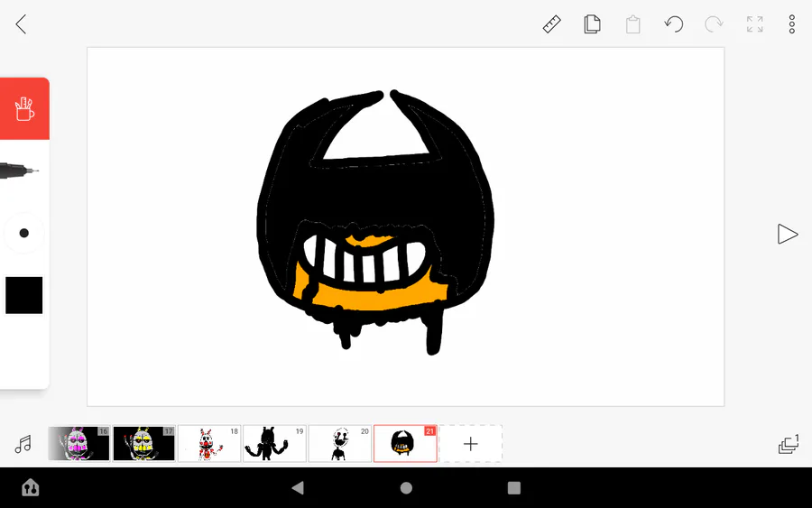Viewport: 812px width, 508px height.
Task: Enter fullscreen canvas mode
Action: tap(754, 24)
